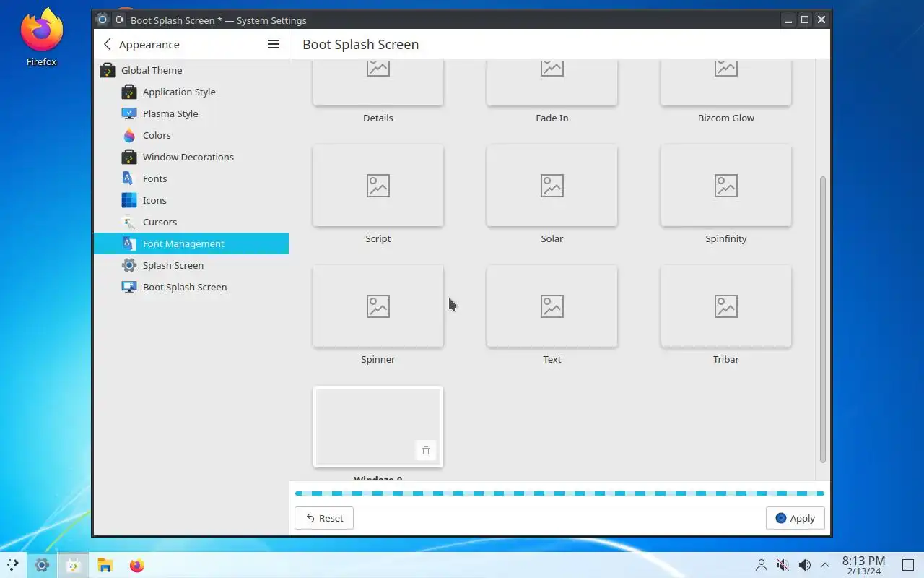Click the titlebar pin icon
Screen dimensions: 924x578
[x=119, y=20]
